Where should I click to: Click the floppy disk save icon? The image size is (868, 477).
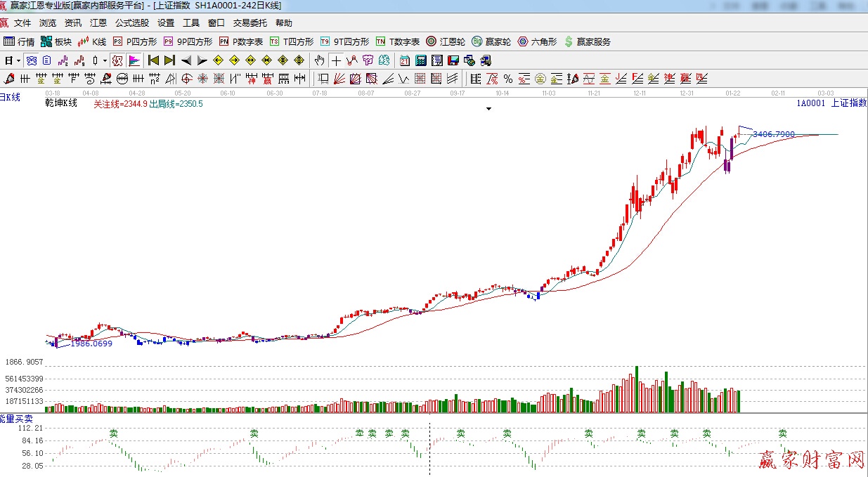click(x=453, y=60)
